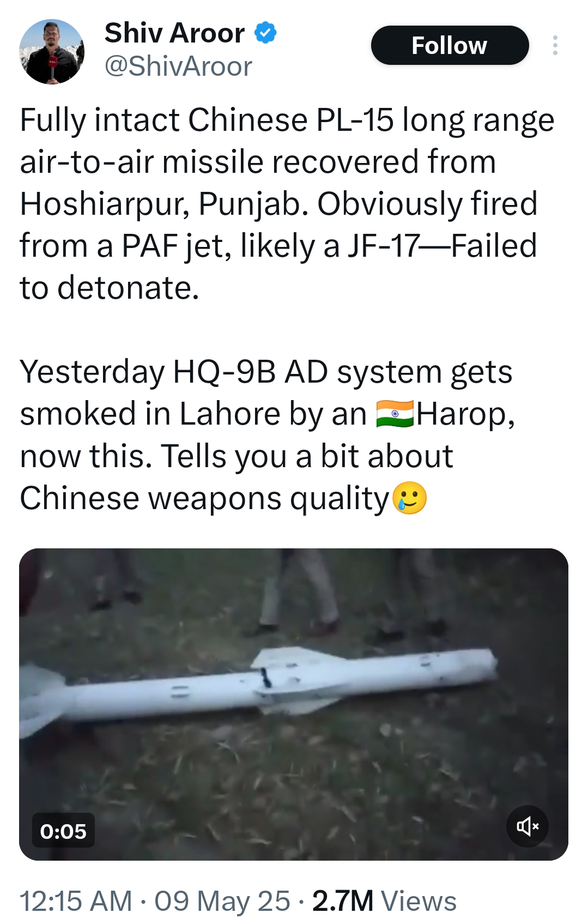Follow Shiv Aroor
This screenshot has height=919, width=588.
click(450, 45)
